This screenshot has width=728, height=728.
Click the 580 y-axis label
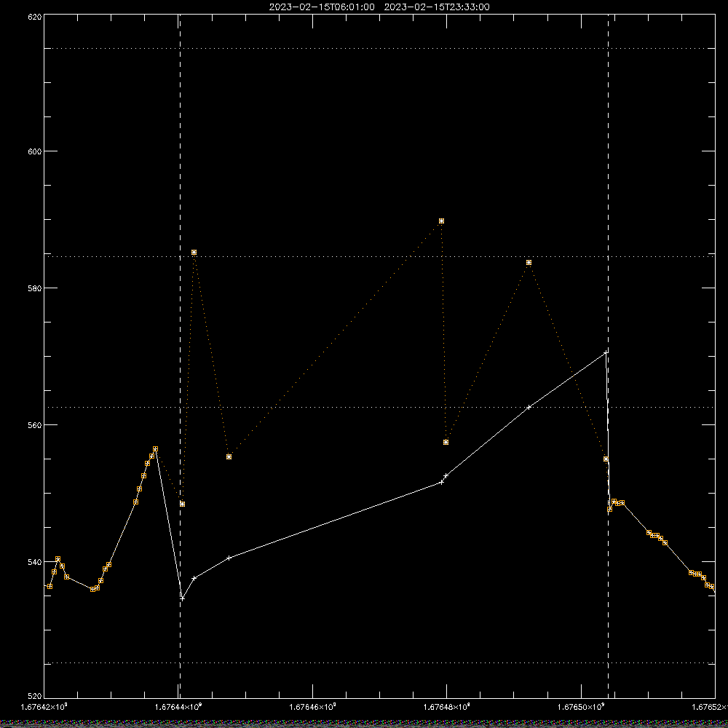click(35, 288)
